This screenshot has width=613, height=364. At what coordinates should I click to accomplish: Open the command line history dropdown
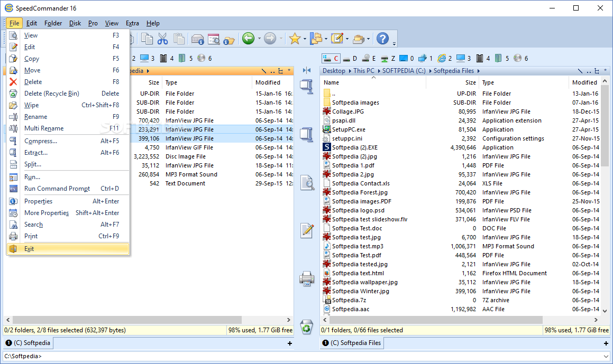coord(606,356)
